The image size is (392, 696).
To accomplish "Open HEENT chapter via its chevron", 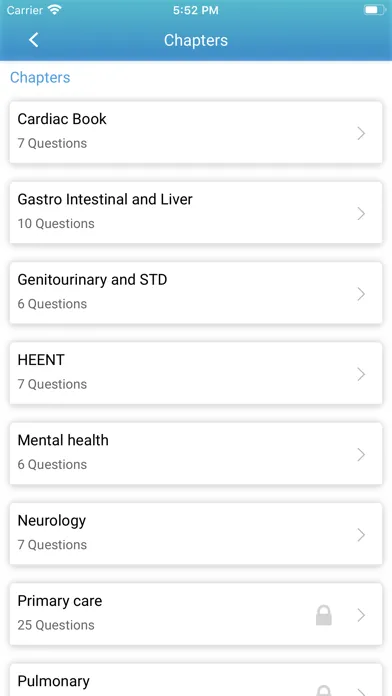I will click(x=361, y=374).
